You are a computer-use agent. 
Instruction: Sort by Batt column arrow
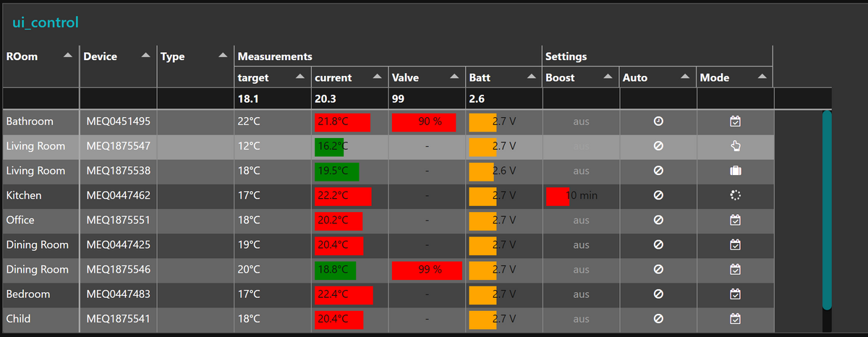(531, 77)
